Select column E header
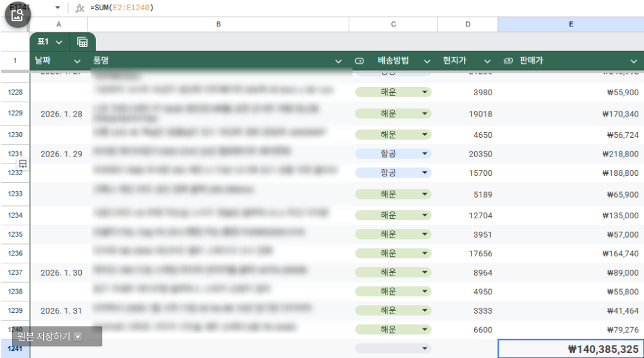 point(571,24)
